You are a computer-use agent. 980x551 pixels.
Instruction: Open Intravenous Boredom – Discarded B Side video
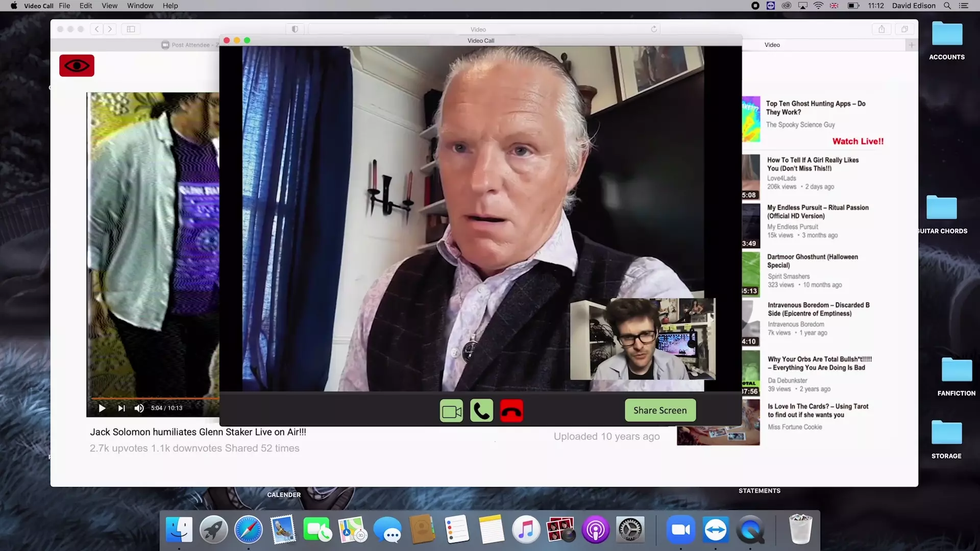[819, 309]
